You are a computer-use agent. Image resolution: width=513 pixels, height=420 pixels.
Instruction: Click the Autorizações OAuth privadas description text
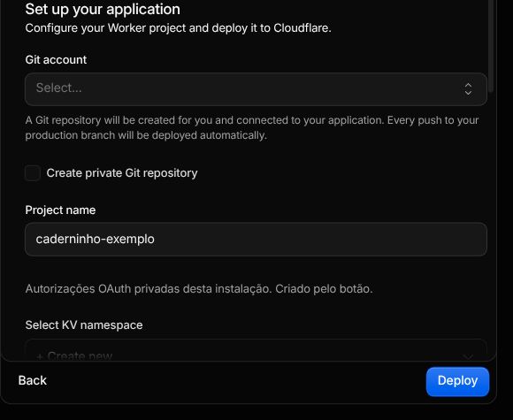coord(199,289)
